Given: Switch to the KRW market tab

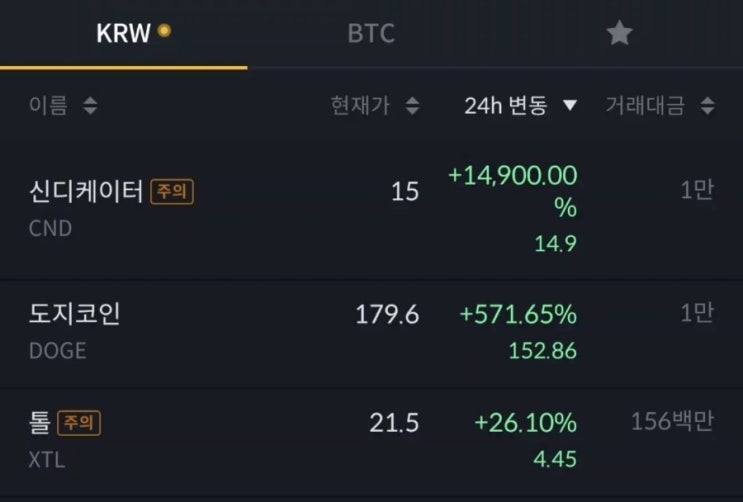Looking at the screenshot, I should coord(123,34).
